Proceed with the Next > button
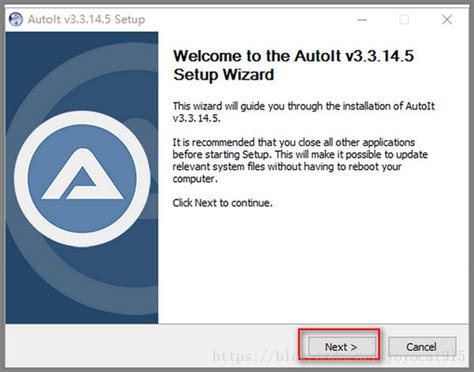Screen dimensions: 474x372 (x=341, y=347)
